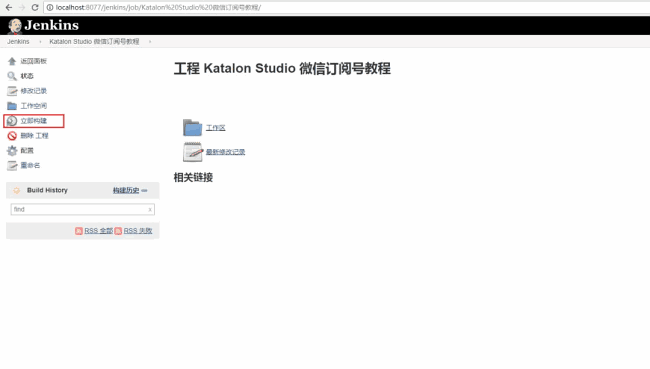Image resolution: width=650 pixels, height=369 pixels.
Task: Clear the find field with x
Action: pos(150,210)
